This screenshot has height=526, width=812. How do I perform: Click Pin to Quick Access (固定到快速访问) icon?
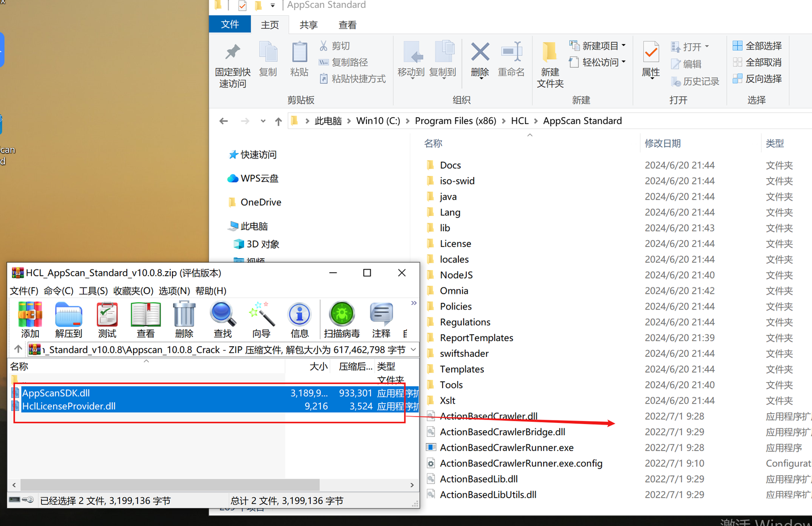(233, 65)
